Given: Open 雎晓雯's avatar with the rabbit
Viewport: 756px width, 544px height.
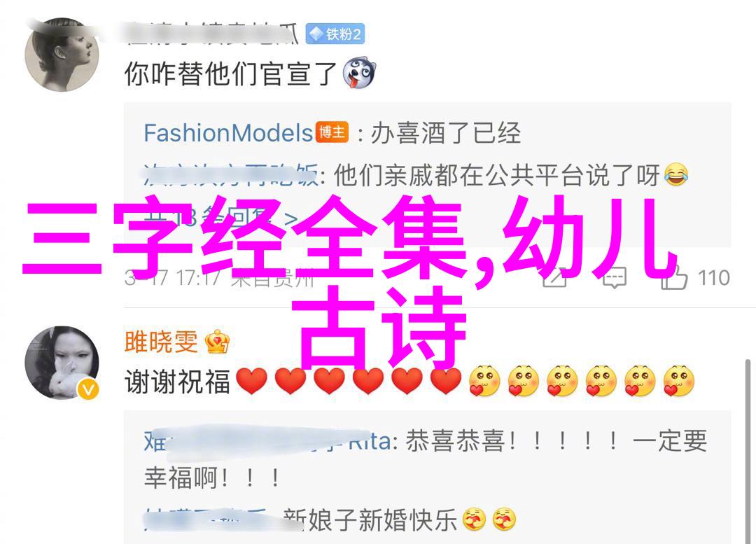Looking at the screenshot, I should pyautogui.click(x=62, y=363).
